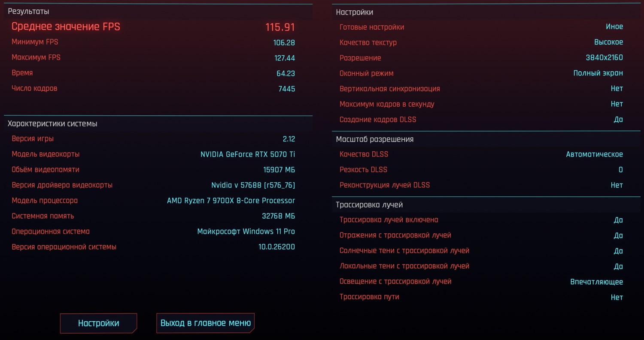644x340 pixels.
Task: Select the Минимум FPS result row label
Action: [x=35, y=42]
